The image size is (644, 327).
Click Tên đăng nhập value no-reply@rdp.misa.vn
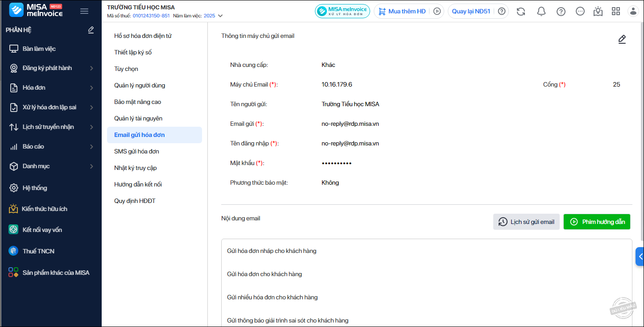(x=350, y=143)
